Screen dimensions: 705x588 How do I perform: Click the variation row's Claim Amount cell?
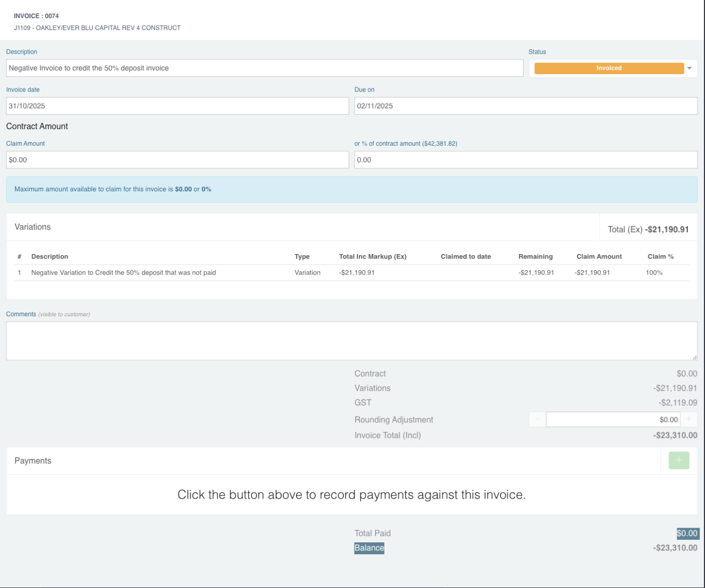tap(592, 273)
